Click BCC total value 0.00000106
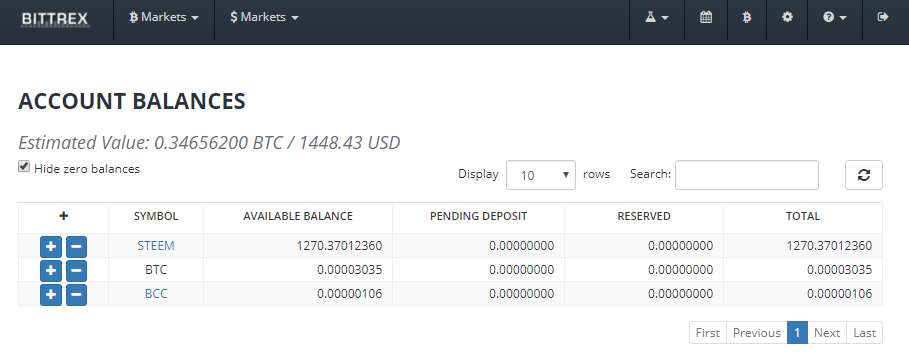909x360 pixels. [839, 294]
